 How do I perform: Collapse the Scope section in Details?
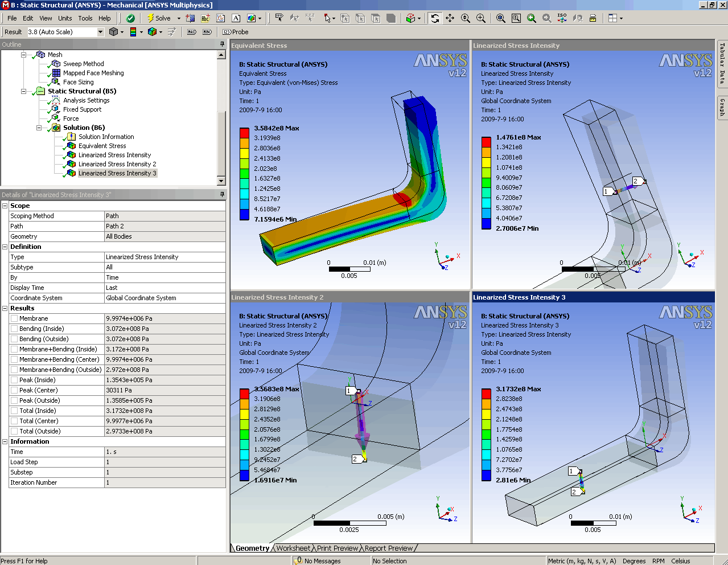(x=5, y=206)
